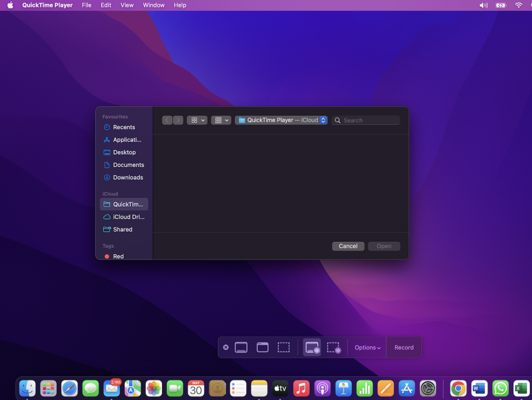Open the File menu

pyautogui.click(x=87, y=5)
